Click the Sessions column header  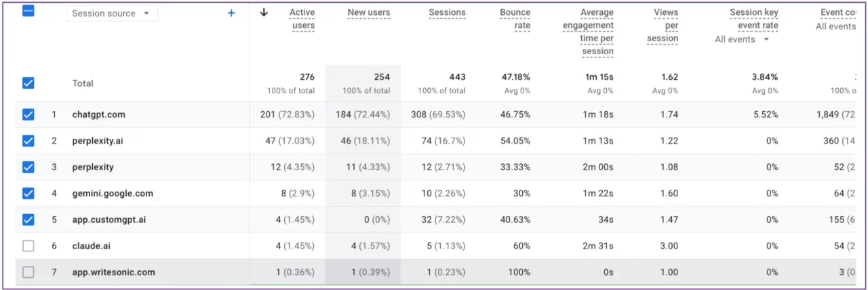pyautogui.click(x=447, y=13)
